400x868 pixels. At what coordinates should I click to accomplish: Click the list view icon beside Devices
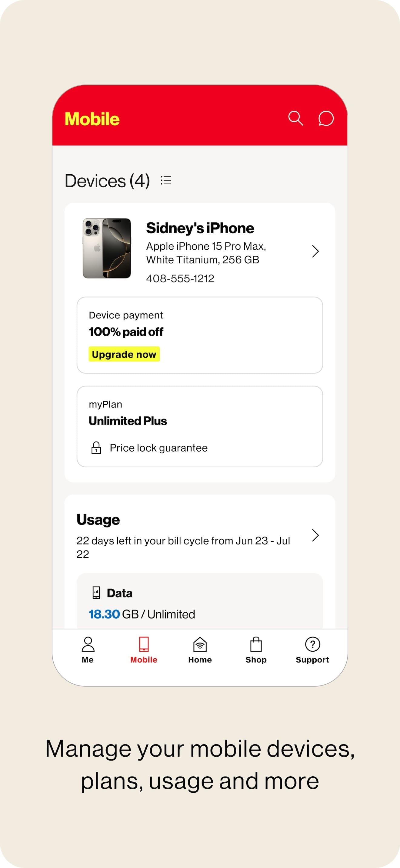click(166, 181)
